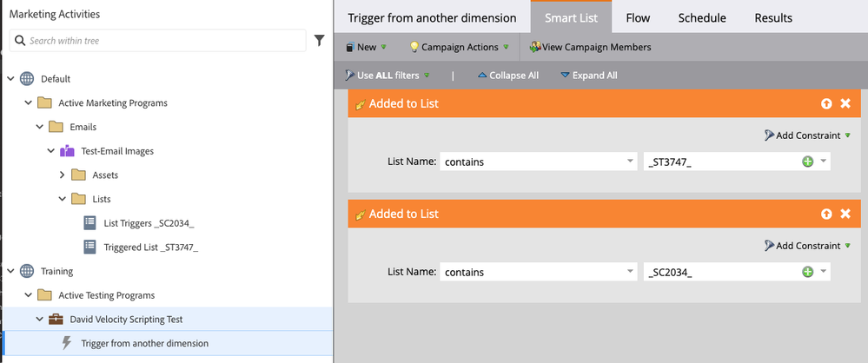Viewport: 868px width, 363px height.
Task: Collapse the David Velocity Scripting Test program
Action: [x=39, y=320]
